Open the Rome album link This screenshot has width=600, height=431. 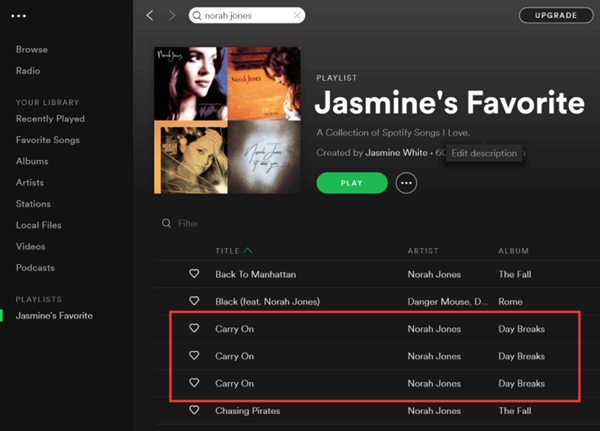[510, 302]
